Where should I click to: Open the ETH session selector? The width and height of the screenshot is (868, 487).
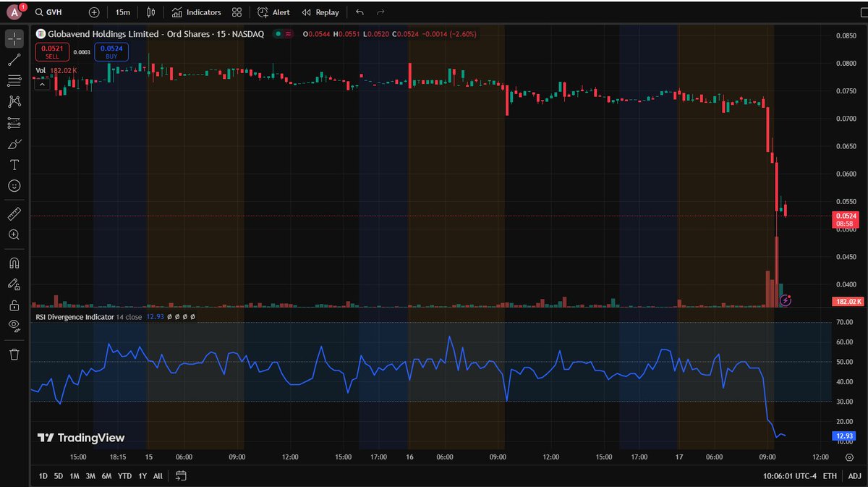pyautogui.click(x=830, y=475)
